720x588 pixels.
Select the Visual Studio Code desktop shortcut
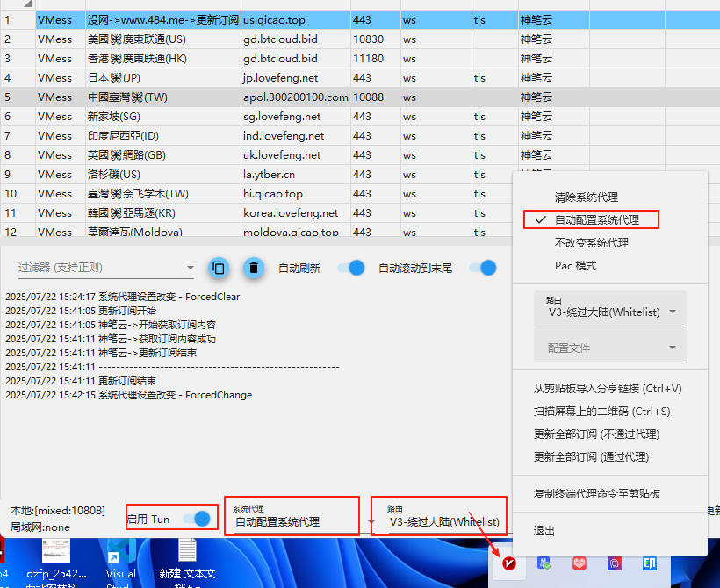(x=121, y=563)
